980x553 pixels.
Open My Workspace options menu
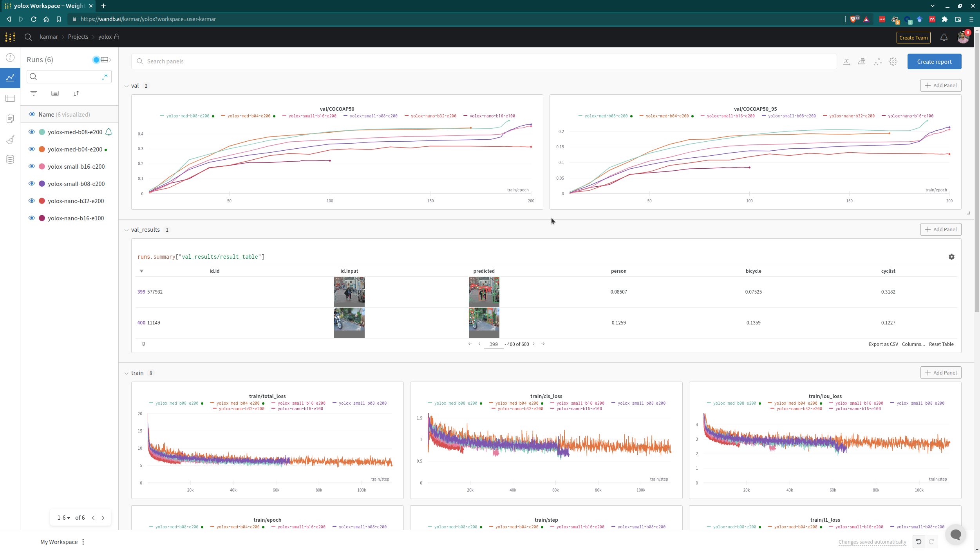click(83, 542)
